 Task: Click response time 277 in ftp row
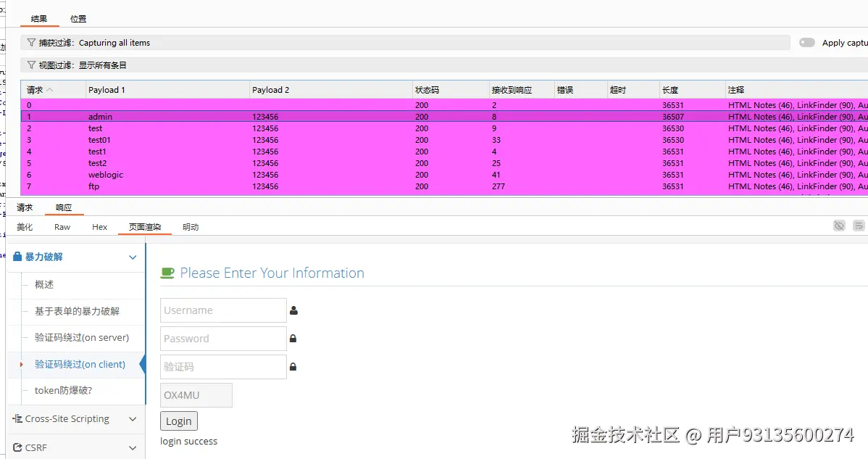[x=498, y=186]
